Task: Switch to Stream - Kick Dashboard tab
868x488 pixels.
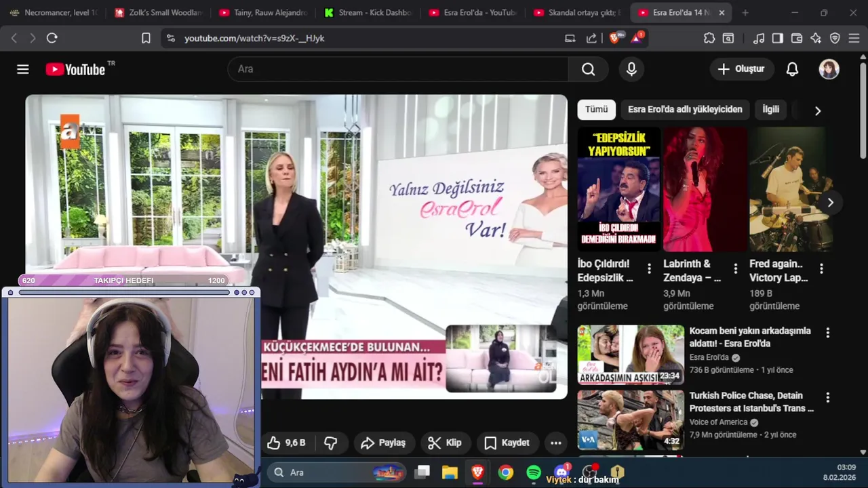Action: pyautogui.click(x=368, y=13)
